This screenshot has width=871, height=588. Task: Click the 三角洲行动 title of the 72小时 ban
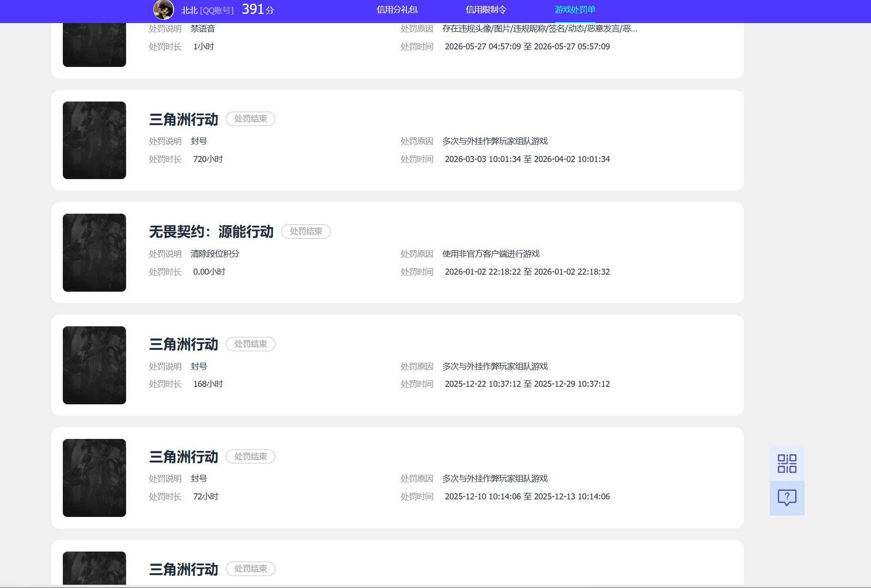pyautogui.click(x=183, y=457)
